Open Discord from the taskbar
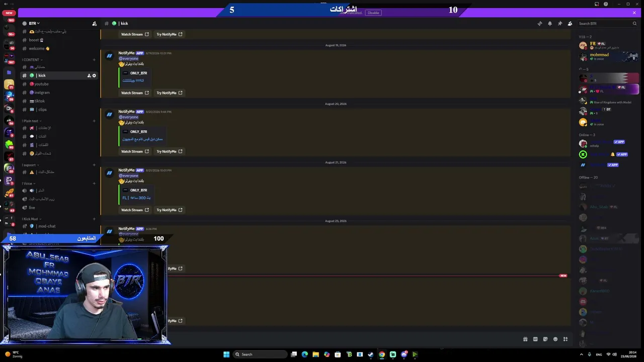 tap(404, 354)
